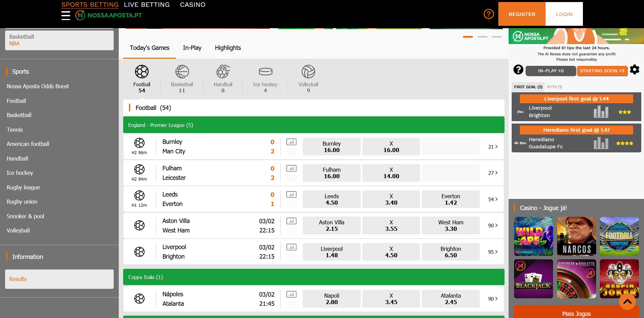
Task: Open Nossa Aposta Odds Boost link
Action: pyautogui.click(x=38, y=86)
